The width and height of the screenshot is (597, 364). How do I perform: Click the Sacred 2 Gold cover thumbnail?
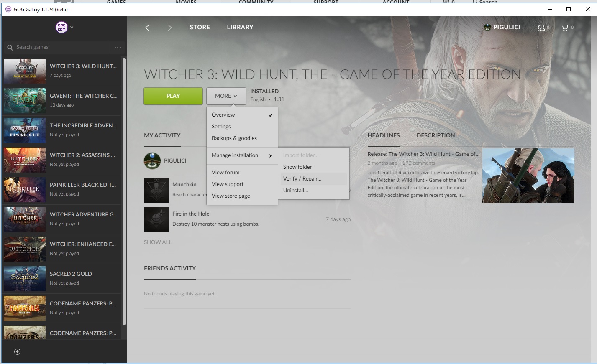(x=25, y=279)
